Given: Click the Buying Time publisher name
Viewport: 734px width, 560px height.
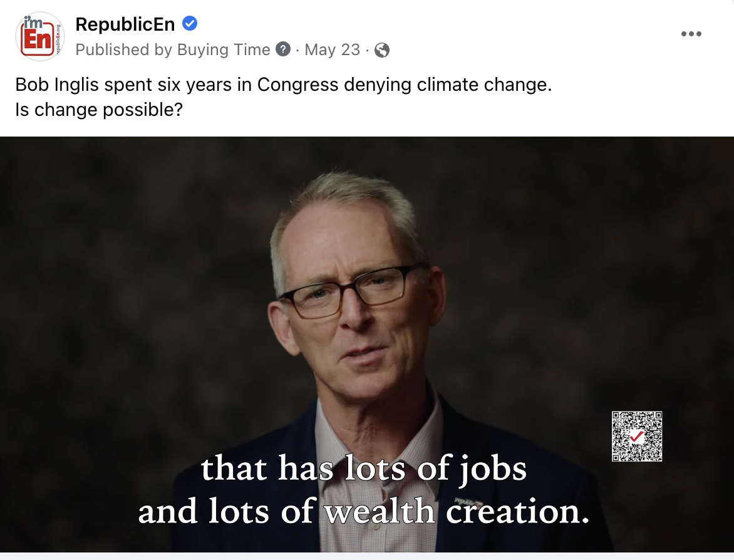Looking at the screenshot, I should 224,49.
